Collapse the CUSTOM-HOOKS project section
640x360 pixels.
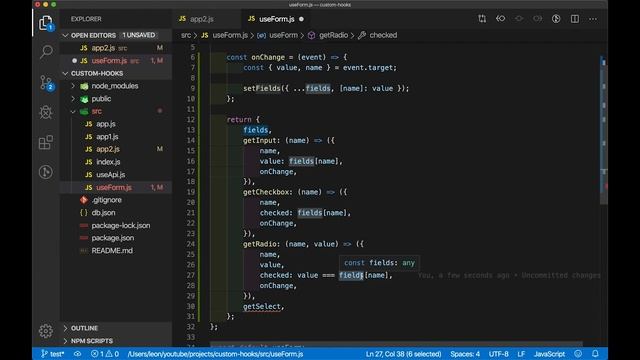click(x=65, y=73)
